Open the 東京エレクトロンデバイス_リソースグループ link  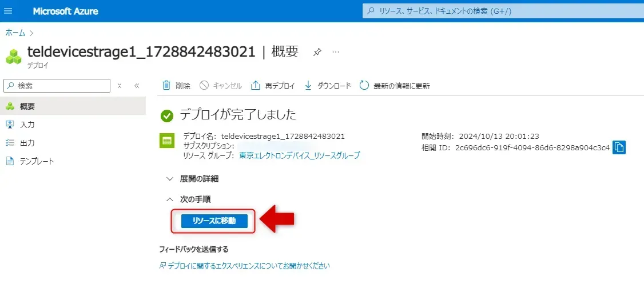click(x=300, y=155)
